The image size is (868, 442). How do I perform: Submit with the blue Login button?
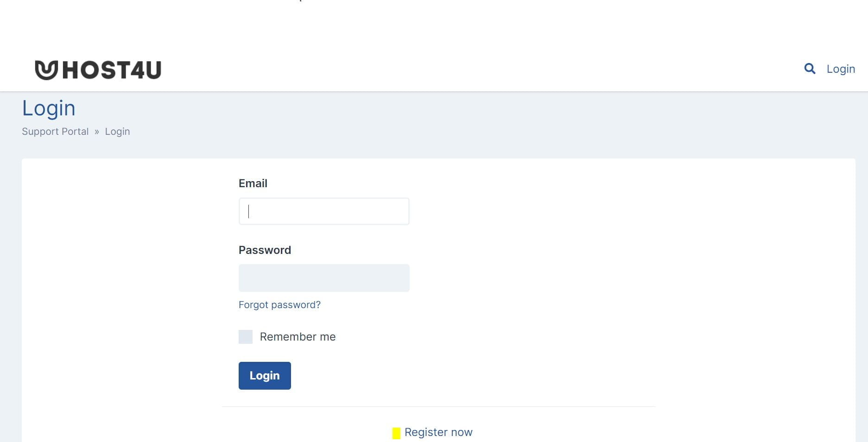[265, 376]
